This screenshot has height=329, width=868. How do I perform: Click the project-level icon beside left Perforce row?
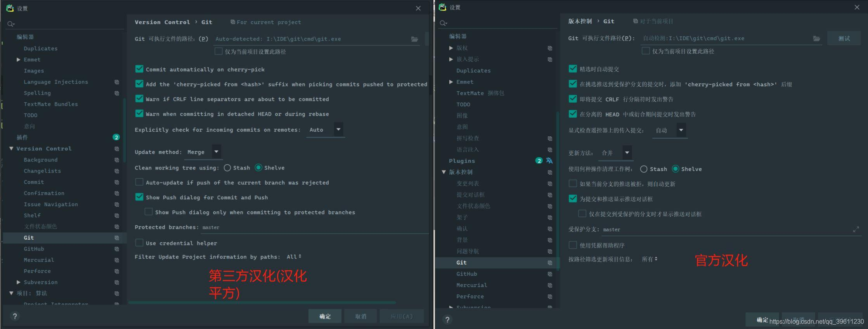(x=117, y=271)
